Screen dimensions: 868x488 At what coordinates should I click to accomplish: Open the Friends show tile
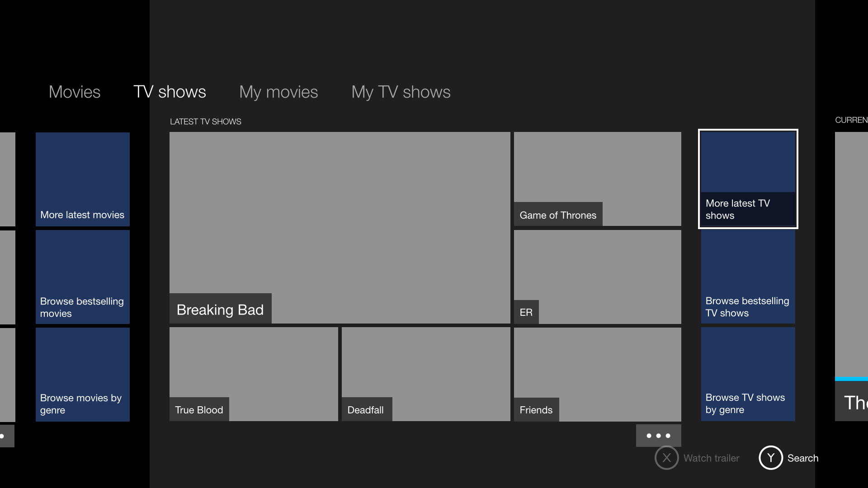click(x=598, y=375)
